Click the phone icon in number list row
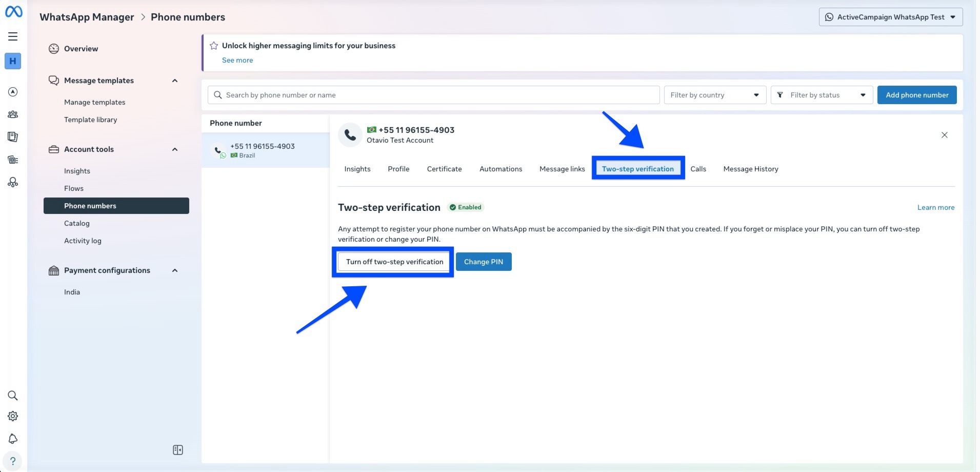 [219, 150]
